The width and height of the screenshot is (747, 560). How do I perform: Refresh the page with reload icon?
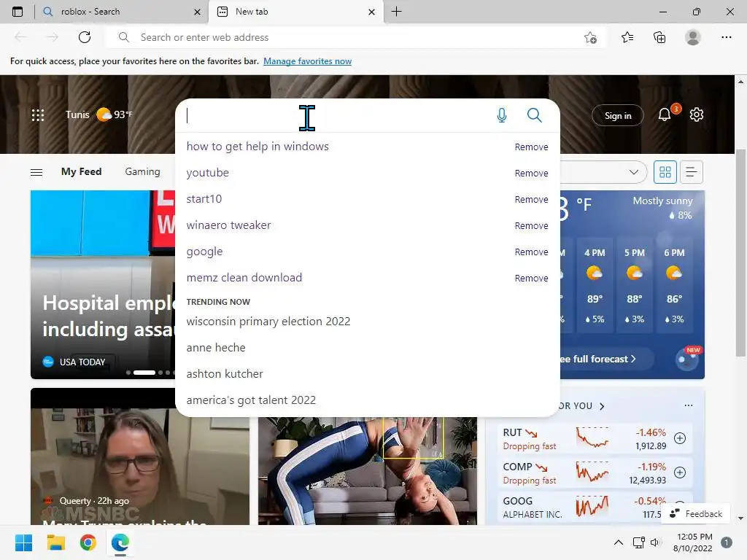point(85,37)
